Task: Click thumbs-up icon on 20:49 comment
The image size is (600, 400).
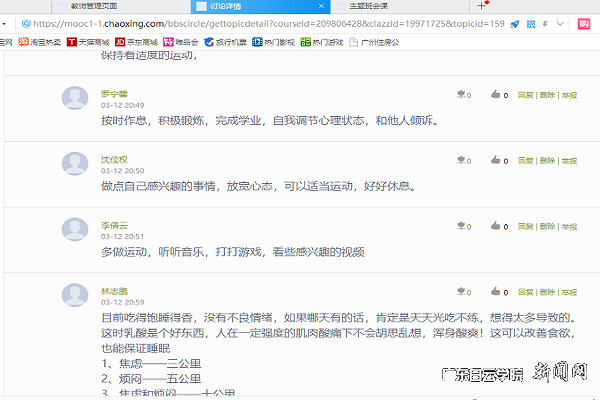Action: click(x=496, y=94)
